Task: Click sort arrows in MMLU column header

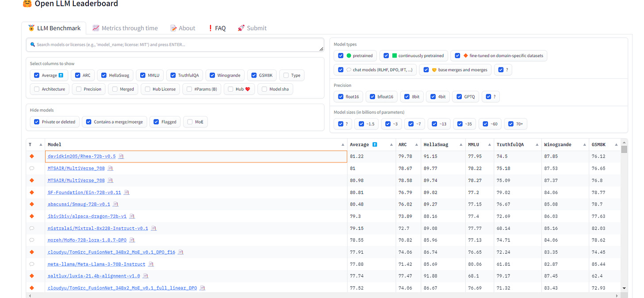Action: click(490, 144)
